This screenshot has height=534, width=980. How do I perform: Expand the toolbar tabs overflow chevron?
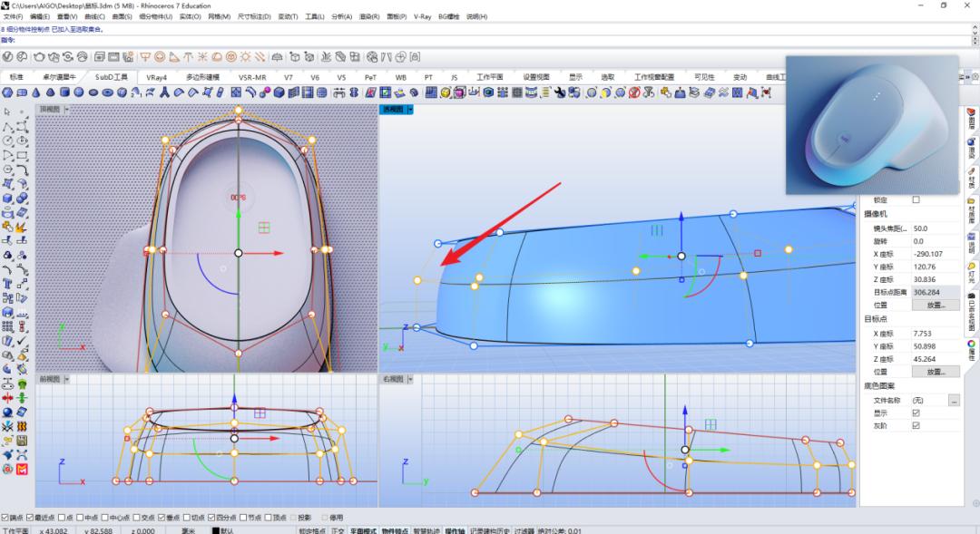point(967,77)
